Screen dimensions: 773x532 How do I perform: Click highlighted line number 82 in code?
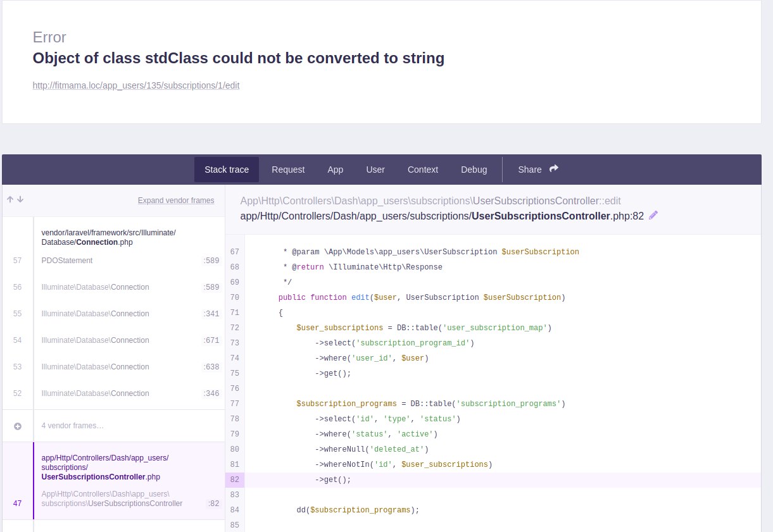click(x=234, y=479)
